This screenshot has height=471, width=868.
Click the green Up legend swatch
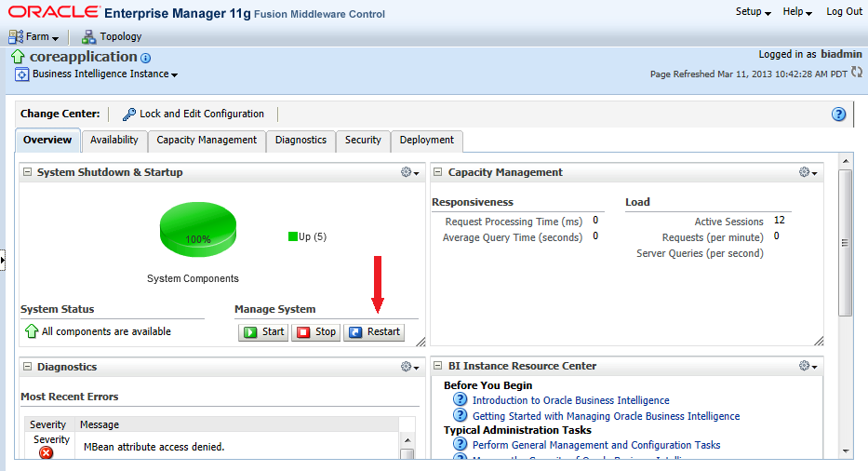293,236
